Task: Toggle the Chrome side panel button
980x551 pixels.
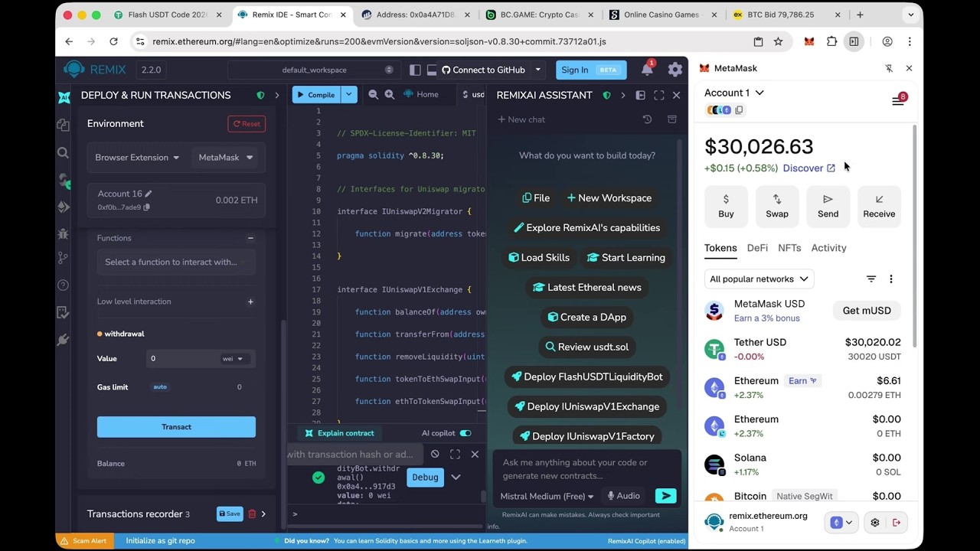Action: (x=854, y=41)
